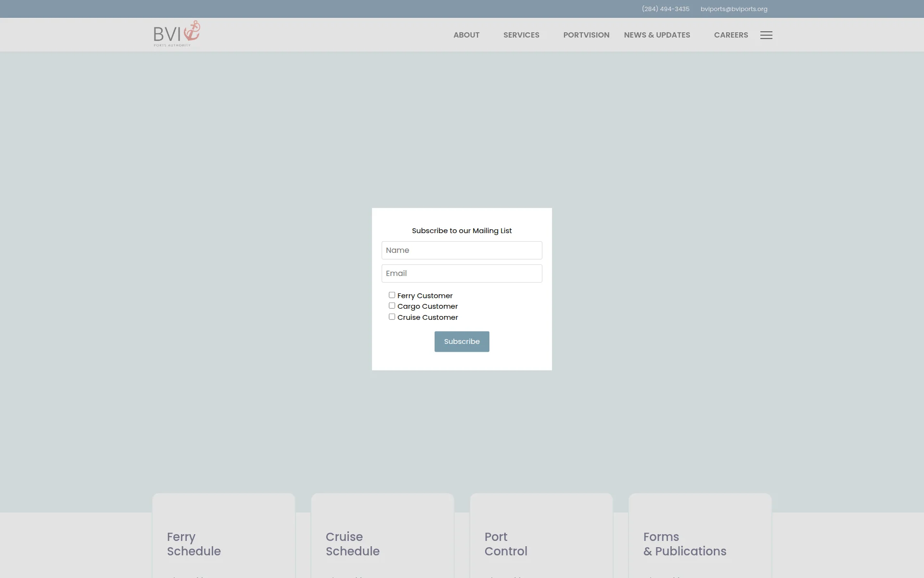This screenshot has height=578, width=924.
Task: Check the Ferry Customer checkbox
Action: (x=392, y=295)
